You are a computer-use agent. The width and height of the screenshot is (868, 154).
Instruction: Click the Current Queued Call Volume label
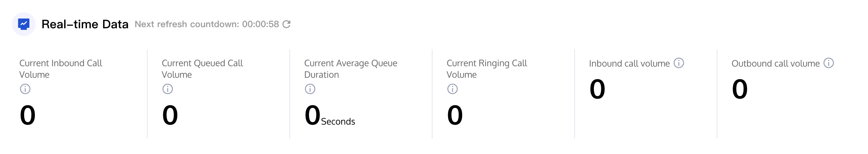pyautogui.click(x=202, y=69)
